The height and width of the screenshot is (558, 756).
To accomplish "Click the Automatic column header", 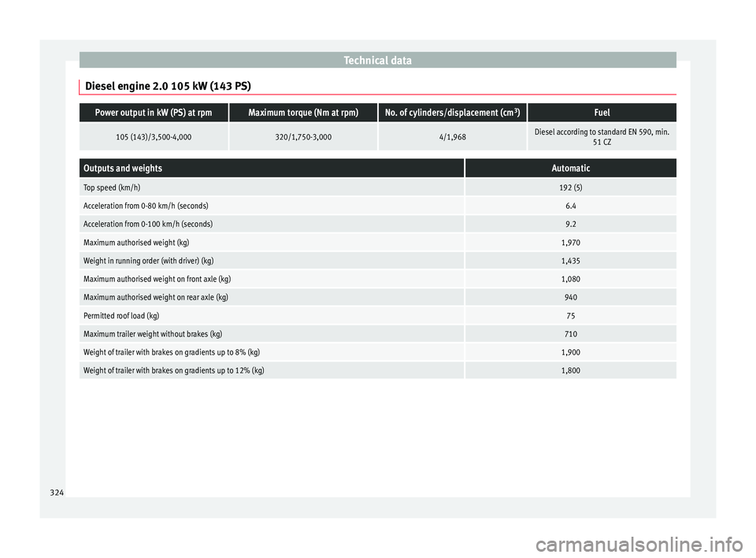I will [x=570, y=168].
